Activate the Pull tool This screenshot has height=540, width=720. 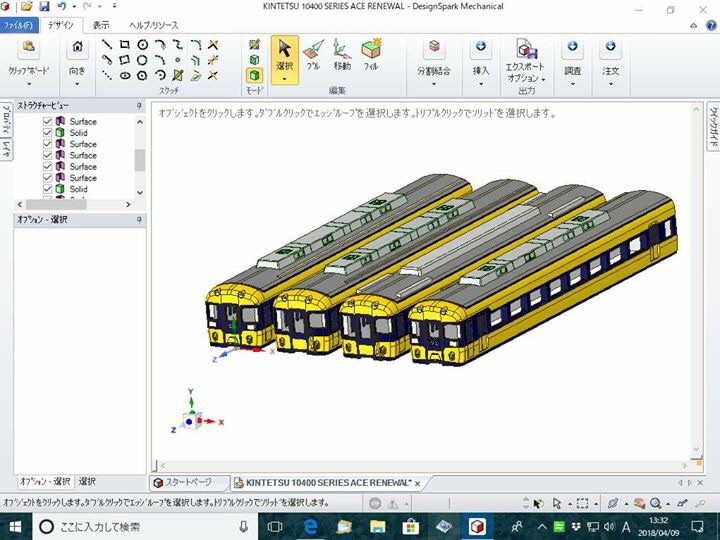[314, 55]
